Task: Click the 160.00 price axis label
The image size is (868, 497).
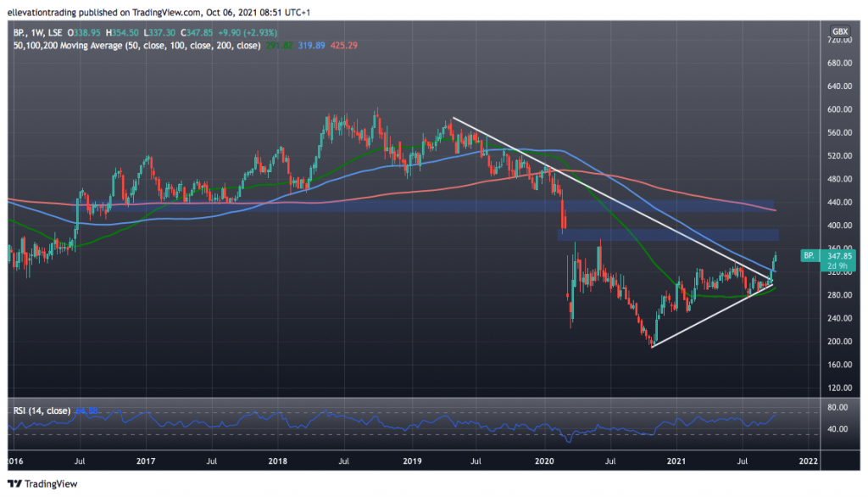Action: tap(839, 366)
